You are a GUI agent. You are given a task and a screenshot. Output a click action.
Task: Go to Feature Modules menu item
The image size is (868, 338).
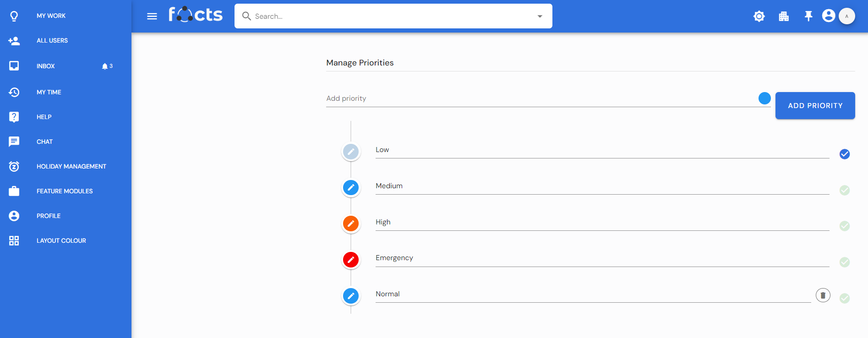click(65, 191)
